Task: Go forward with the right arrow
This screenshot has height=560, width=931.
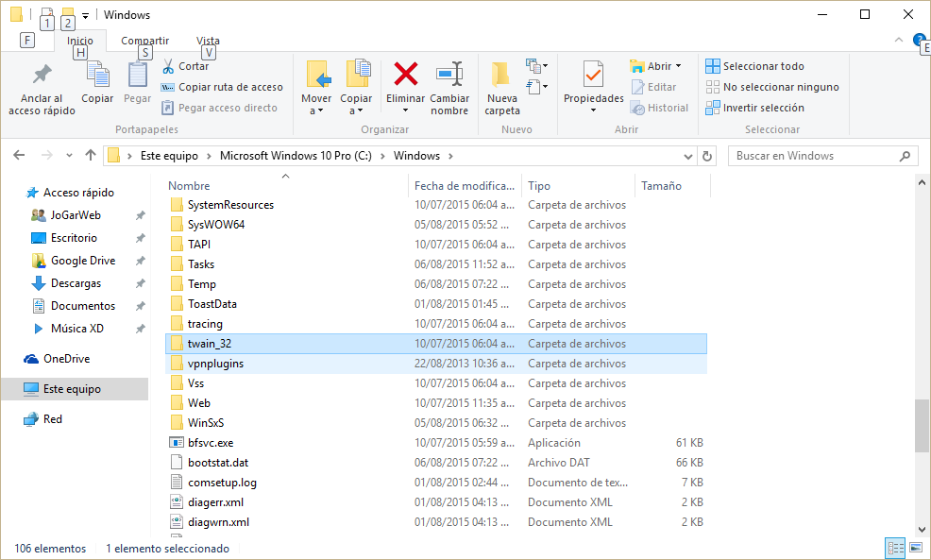Action: tap(47, 156)
